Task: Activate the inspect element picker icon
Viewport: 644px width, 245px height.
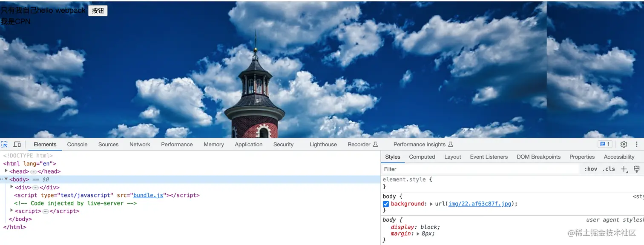Action: [x=4, y=145]
